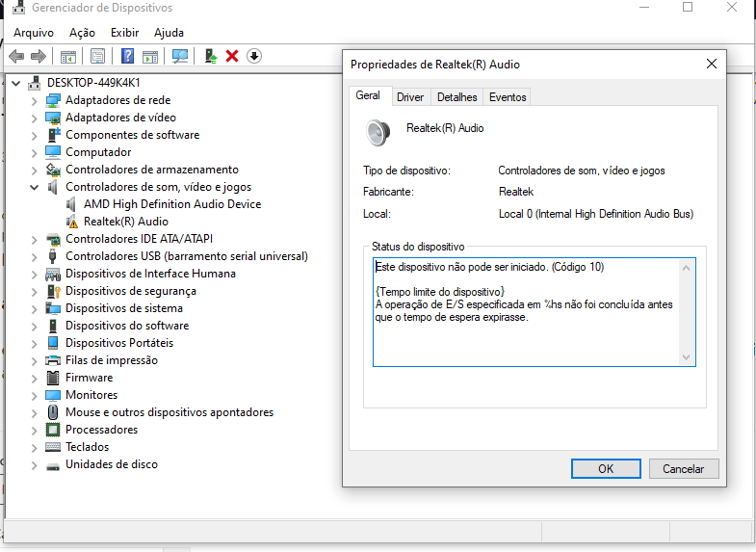Open the Ajuda menu
Screen dimensions: 756x552
[169, 33]
